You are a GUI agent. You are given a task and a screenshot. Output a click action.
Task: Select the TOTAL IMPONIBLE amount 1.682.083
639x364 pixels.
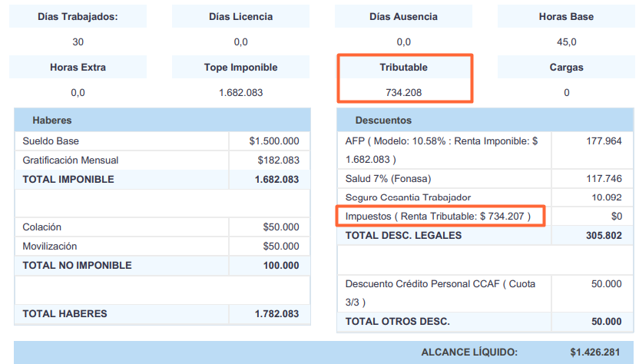point(276,180)
